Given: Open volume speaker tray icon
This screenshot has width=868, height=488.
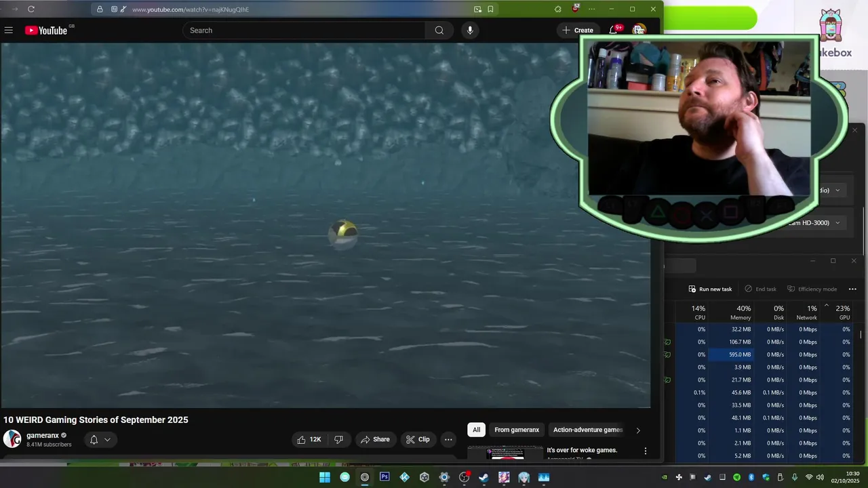Looking at the screenshot, I should [x=820, y=477].
